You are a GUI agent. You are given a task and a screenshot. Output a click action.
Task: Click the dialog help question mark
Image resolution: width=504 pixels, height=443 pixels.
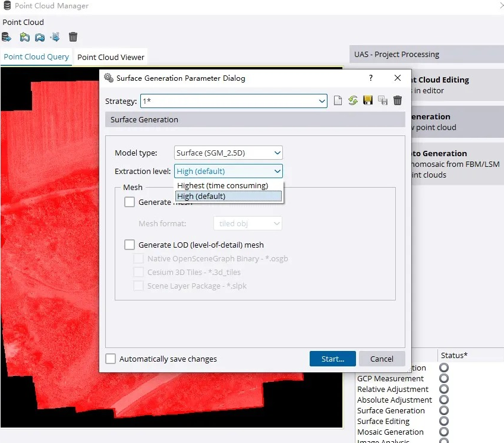[371, 78]
